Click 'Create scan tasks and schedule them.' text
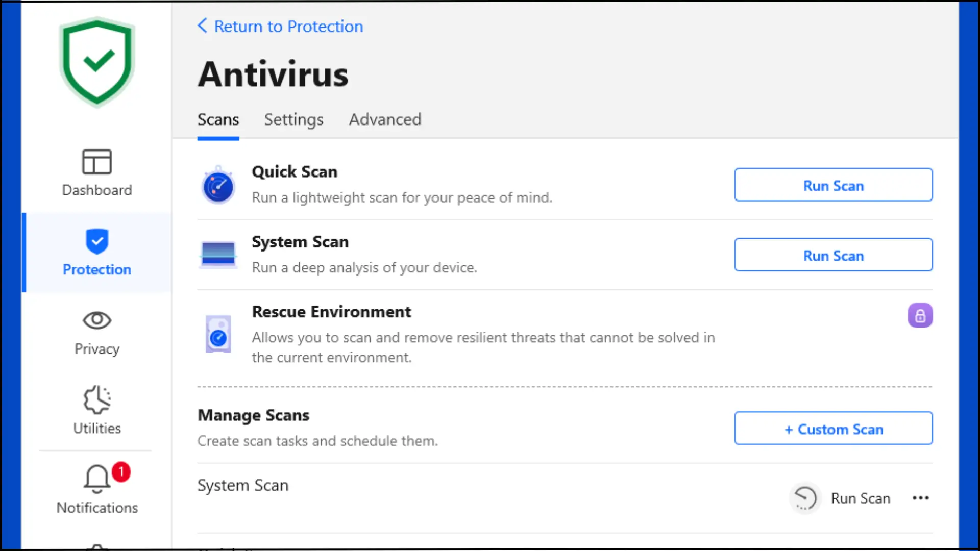The image size is (980, 551). click(x=317, y=441)
